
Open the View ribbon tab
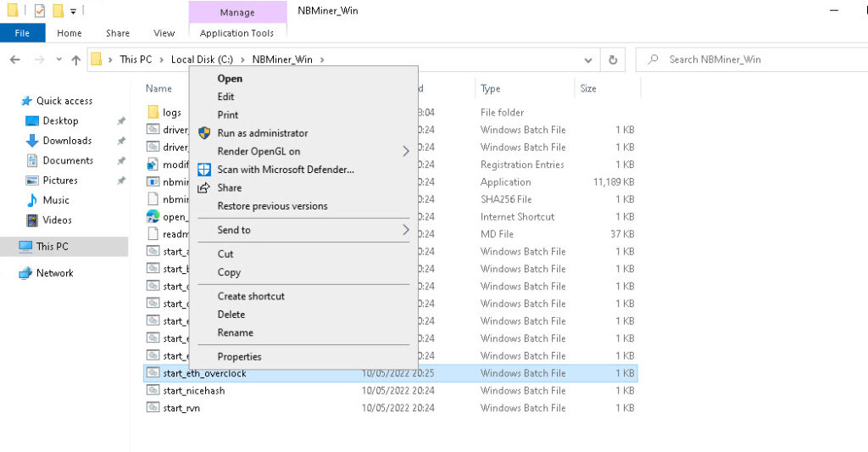(164, 33)
